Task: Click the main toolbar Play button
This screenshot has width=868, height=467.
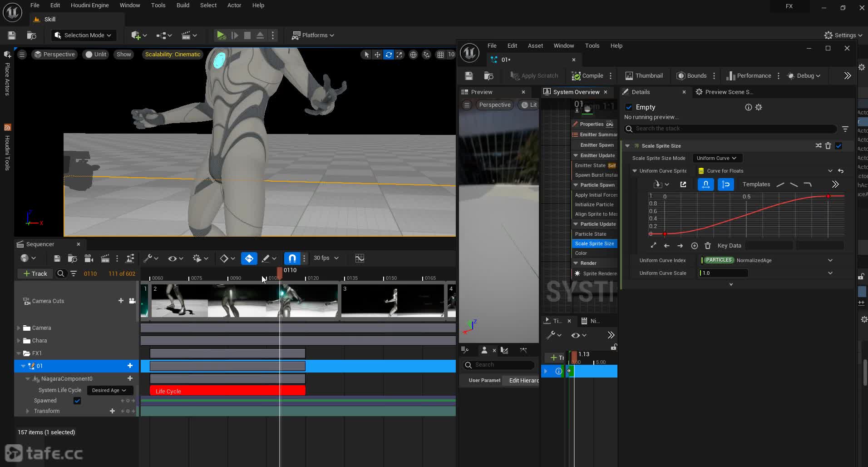Action: (x=221, y=35)
